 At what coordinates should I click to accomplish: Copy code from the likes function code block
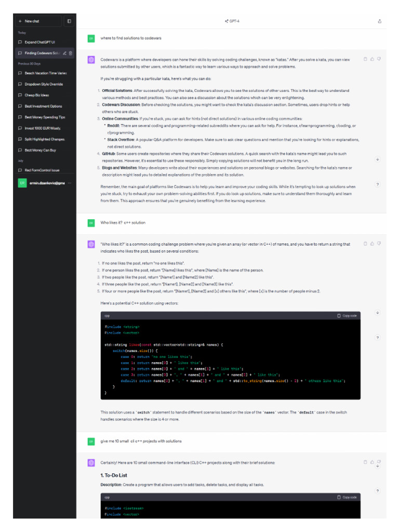coord(347,316)
